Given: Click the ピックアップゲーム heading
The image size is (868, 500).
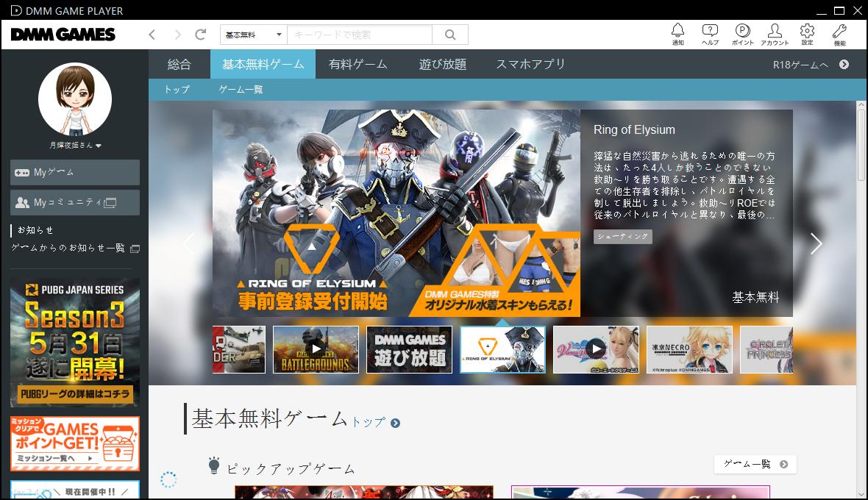Looking at the screenshot, I should pos(291,469).
